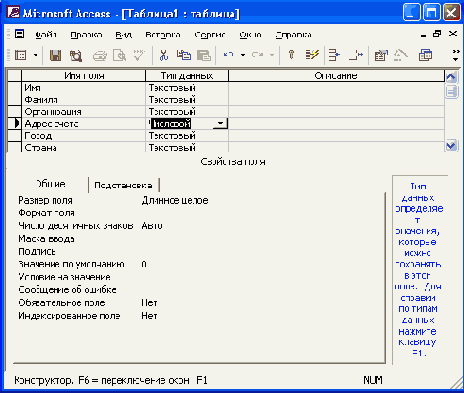This screenshot has width=464, height=393.
Task: Click the row selector of Адрес счета
Action: click(x=14, y=124)
